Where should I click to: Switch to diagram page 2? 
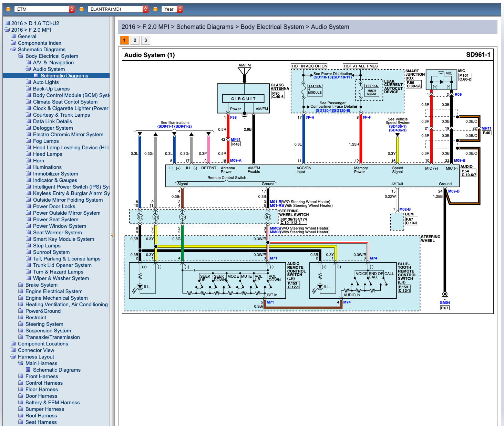135,40
